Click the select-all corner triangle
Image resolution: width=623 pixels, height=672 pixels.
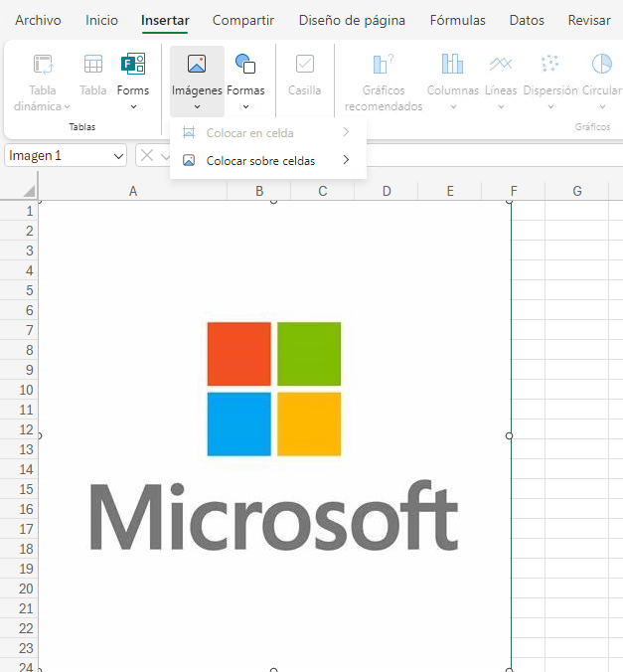(x=29, y=191)
